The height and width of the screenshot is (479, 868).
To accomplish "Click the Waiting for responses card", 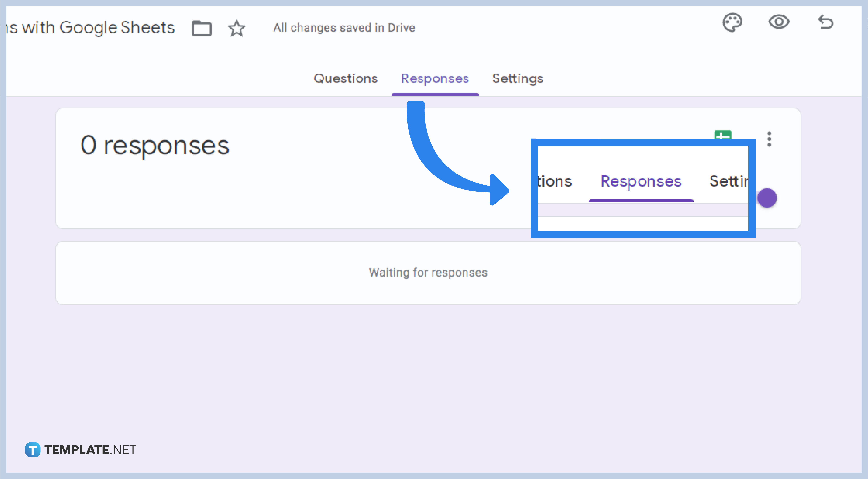I will (x=428, y=272).
